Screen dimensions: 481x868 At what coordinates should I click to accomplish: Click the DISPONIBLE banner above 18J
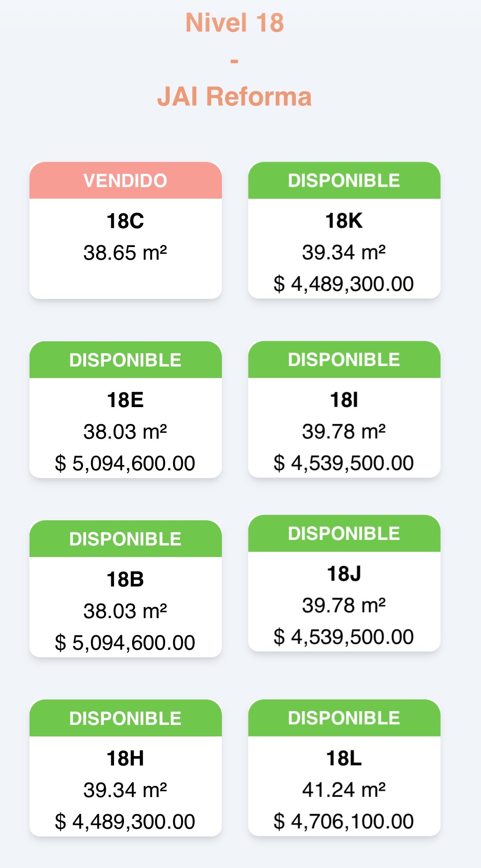[x=344, y=533]
